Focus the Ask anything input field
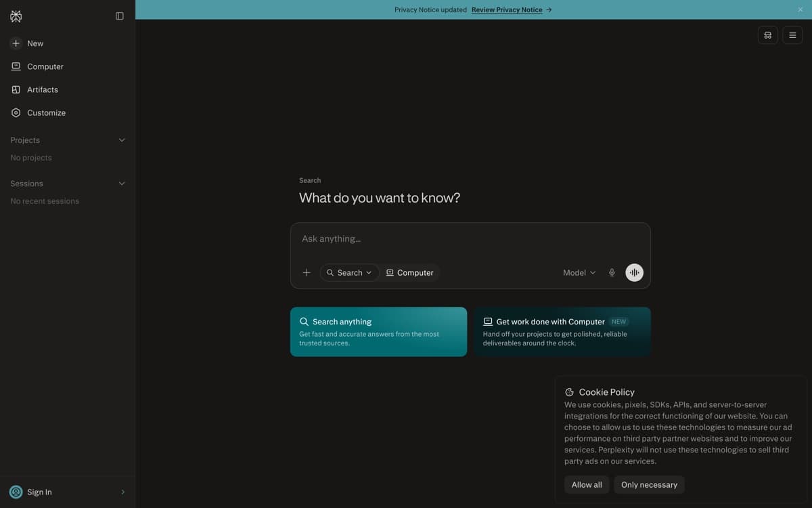The height and width of the screenshot is (508, 812). 470,239
